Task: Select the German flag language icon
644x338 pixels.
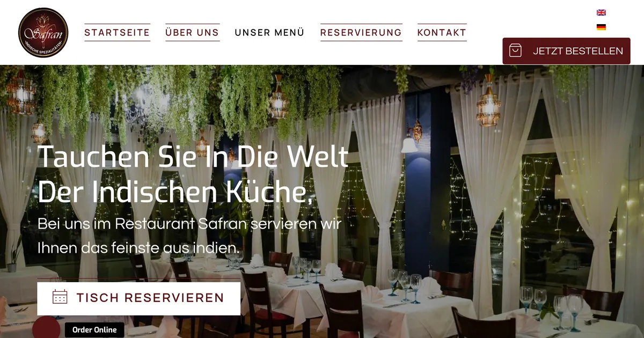Action: pyautogui.click(x=601, y=27)
